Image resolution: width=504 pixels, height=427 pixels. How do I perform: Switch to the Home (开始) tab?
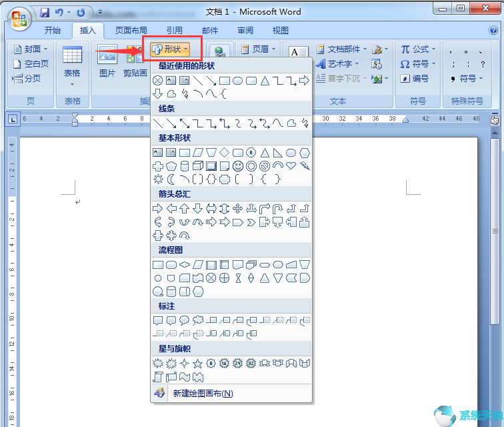[x=53, y=30]
